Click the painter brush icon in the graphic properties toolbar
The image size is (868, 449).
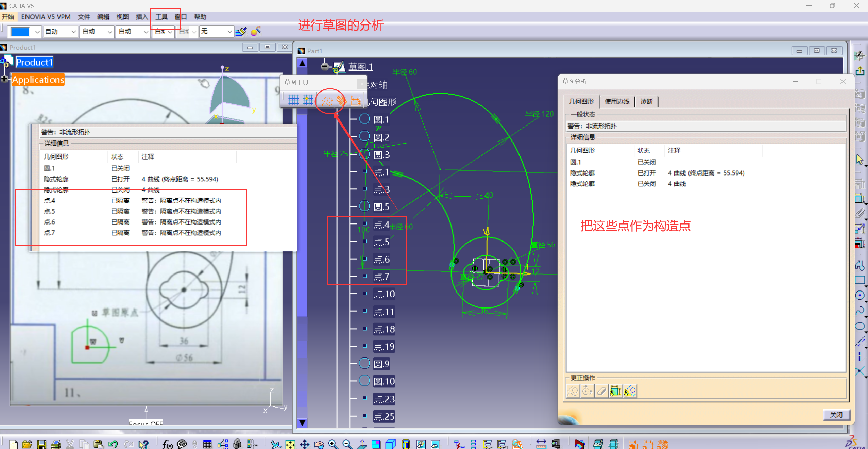click(x=241, y=32)
